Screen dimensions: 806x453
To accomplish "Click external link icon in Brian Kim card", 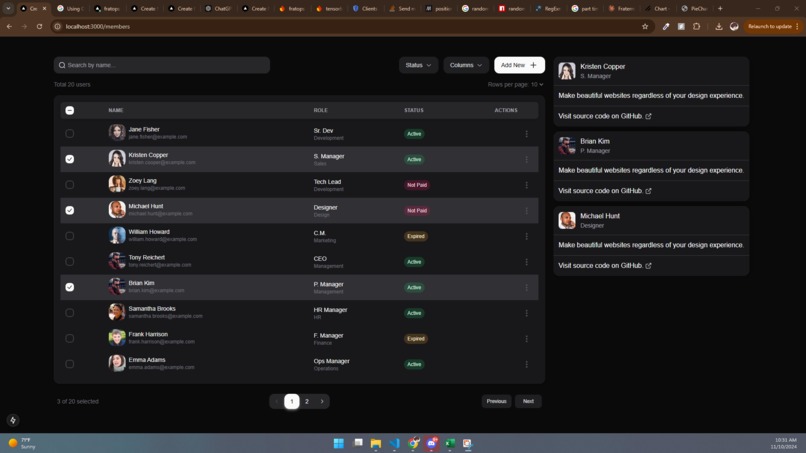I will (x=648, y=191).
